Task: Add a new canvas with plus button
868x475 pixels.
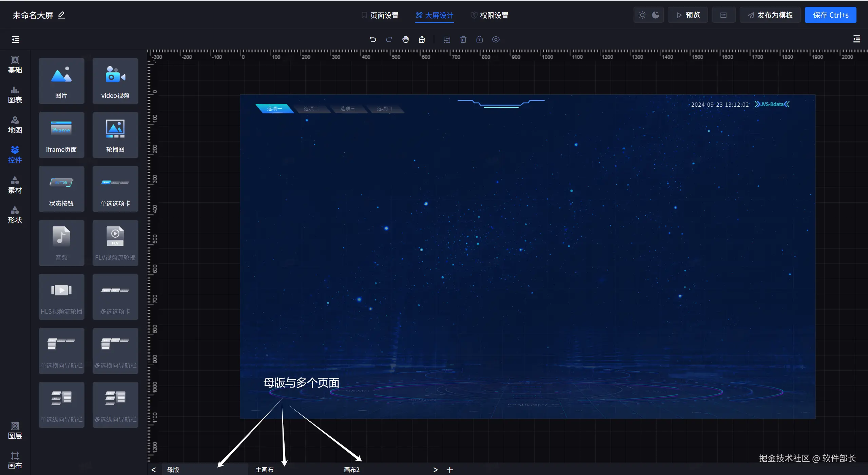Action: [450, 470]
